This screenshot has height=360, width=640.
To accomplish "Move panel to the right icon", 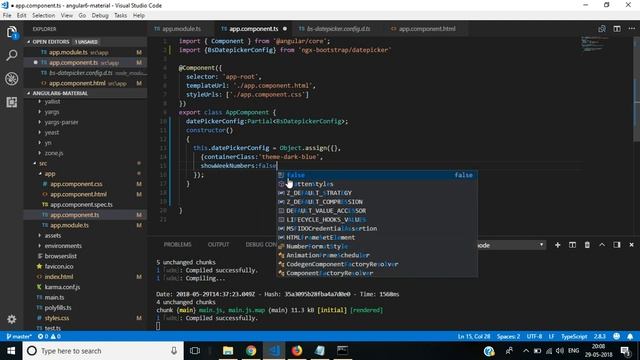I will [x=616, y=245].
